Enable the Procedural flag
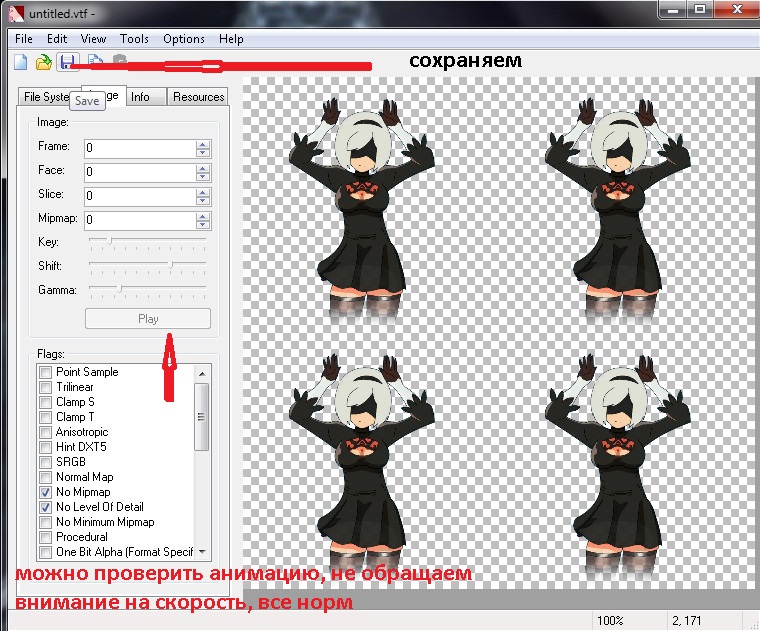Image resolution: width=760 pixels, height=631 pixels. pyautogui.click(x=46, y=537)
